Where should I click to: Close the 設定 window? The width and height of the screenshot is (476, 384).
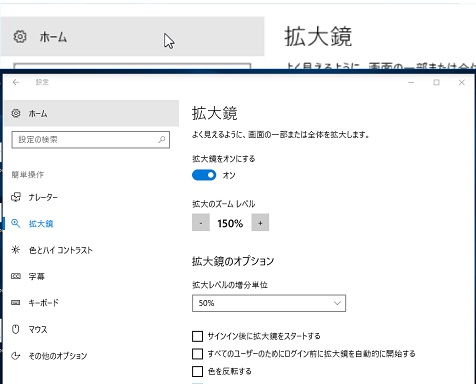(x=462, y=82)
